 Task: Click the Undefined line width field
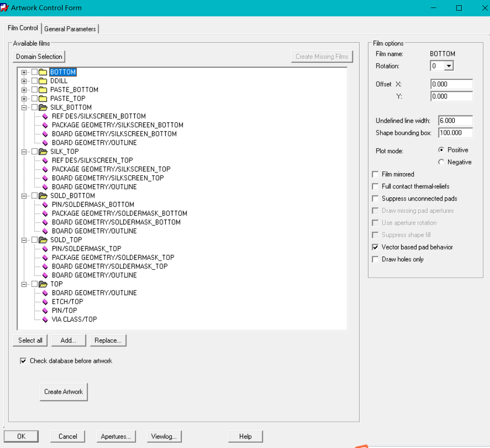455,121
